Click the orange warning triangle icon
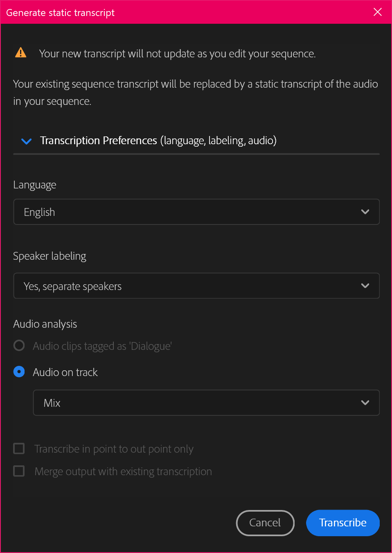This screenshot has width=392, height=553. (x=20, y=53)
